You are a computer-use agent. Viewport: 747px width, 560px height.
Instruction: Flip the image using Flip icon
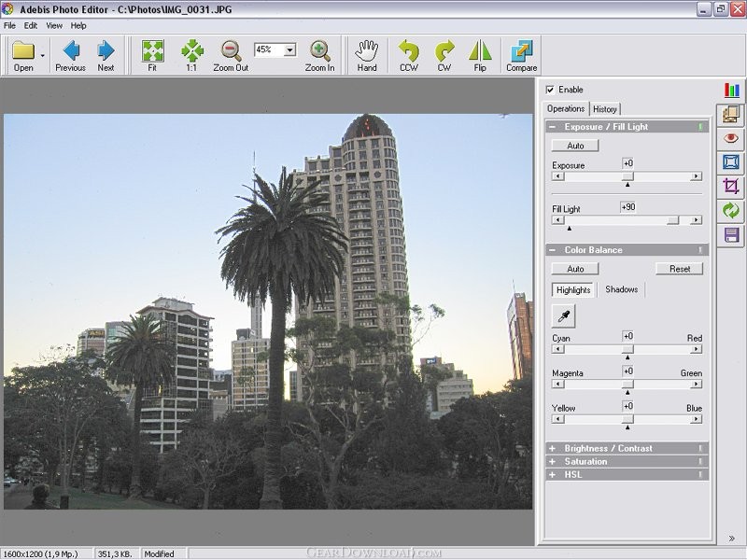[x=480, y=51]
